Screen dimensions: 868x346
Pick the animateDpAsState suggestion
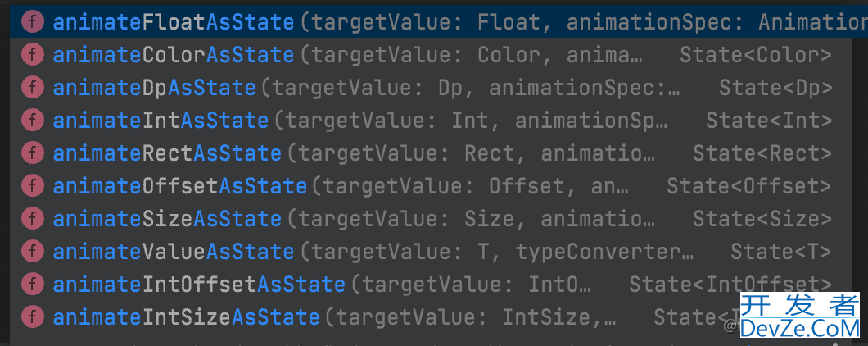(x=155, y=88)
